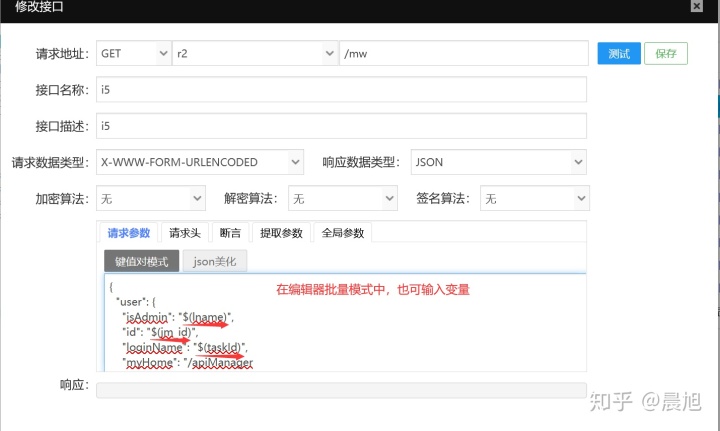Click the blue 测试 button
The height and width of the screenshot is (431, 720).
[x=619, y=53]
